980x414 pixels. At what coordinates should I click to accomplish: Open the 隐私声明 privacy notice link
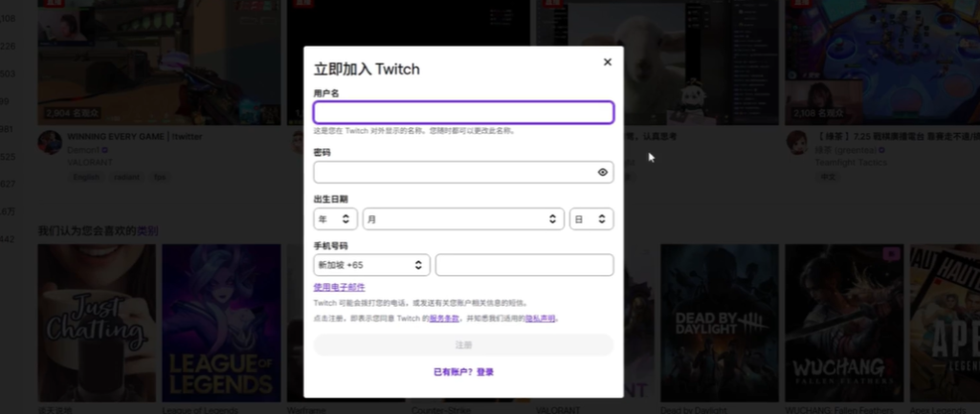coord(540,318)
